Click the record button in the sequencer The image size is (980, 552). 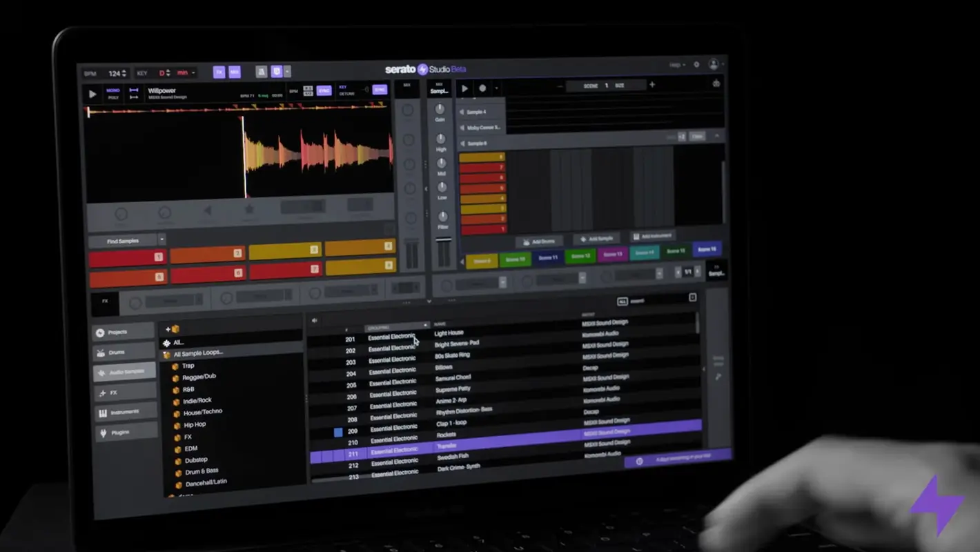coord(482,88)
